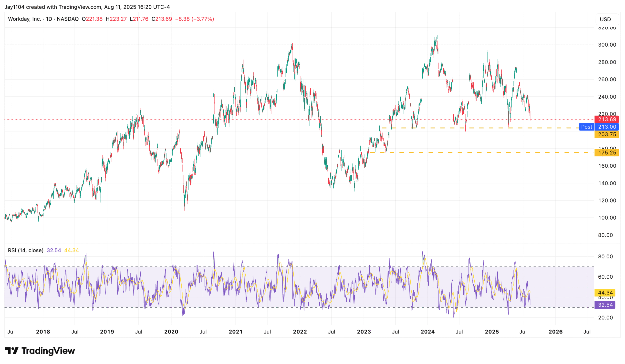Click the 60.00 RSI axis label
The height and width of the screenshot is (364, 625).
[x=605, y=277]
